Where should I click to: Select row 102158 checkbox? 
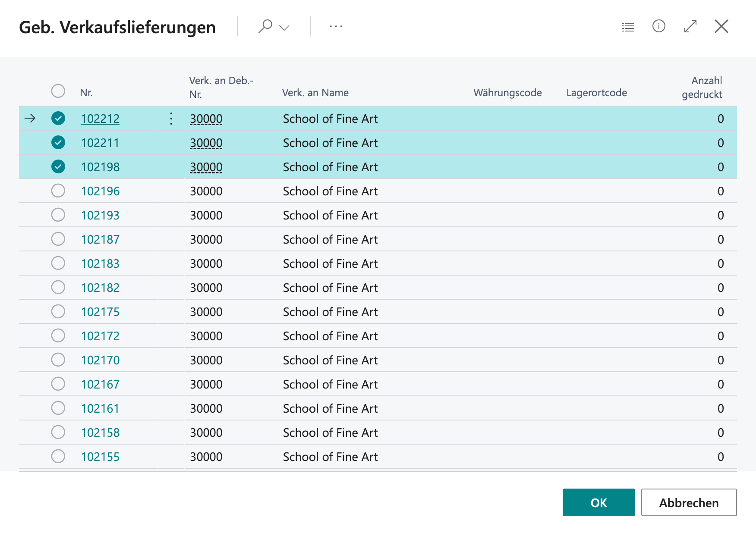58,432
